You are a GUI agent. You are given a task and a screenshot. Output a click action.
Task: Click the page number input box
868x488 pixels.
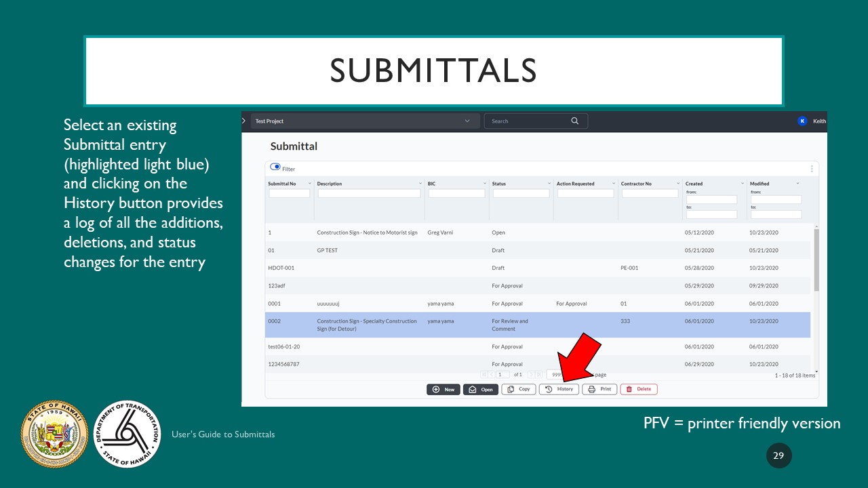pos(502,374)
